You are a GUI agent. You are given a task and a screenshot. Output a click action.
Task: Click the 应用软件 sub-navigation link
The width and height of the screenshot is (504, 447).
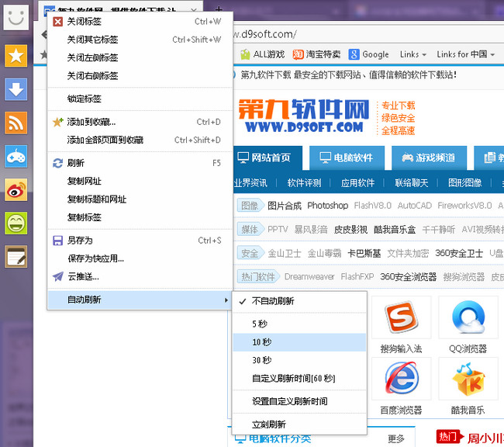pyautogui.click(x=357, y=183)
